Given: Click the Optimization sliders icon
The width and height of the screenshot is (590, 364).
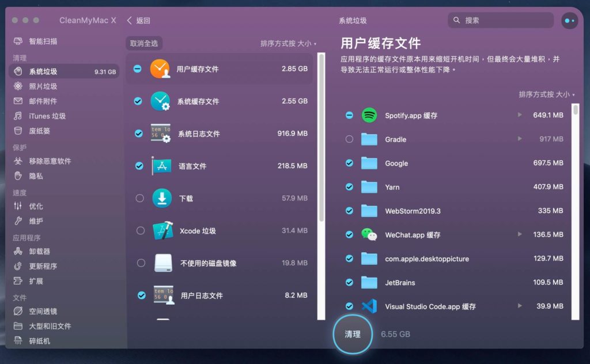Looking at the screenshot, I should [x=18, y=206].
